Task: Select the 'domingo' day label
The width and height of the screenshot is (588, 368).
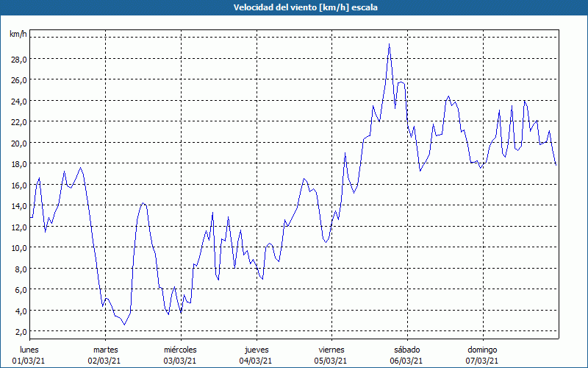Action: (x=482, y=350)
